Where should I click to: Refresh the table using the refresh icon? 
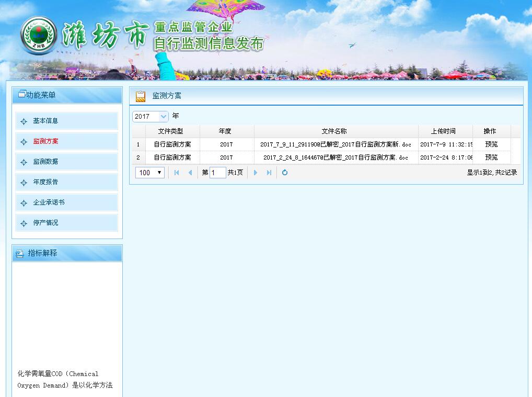point(284,172)
